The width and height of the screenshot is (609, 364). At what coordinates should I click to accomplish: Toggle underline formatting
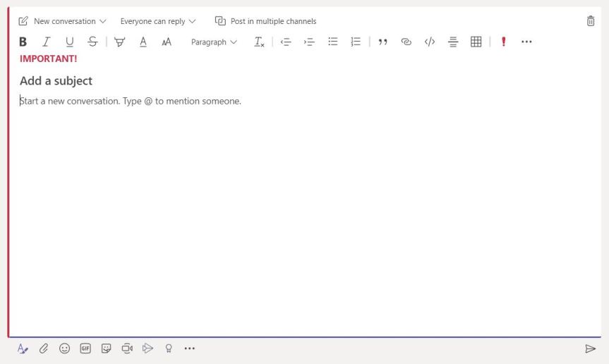click(69, 42)
